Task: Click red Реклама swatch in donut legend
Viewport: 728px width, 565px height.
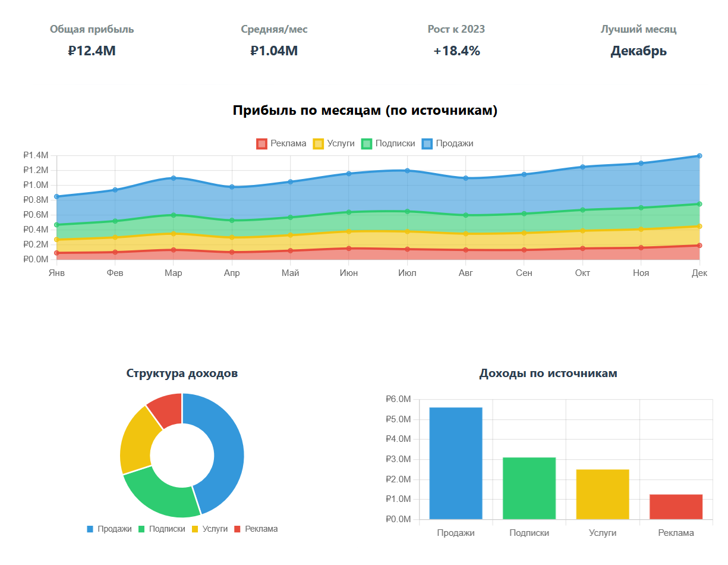Action: [238, 529]
